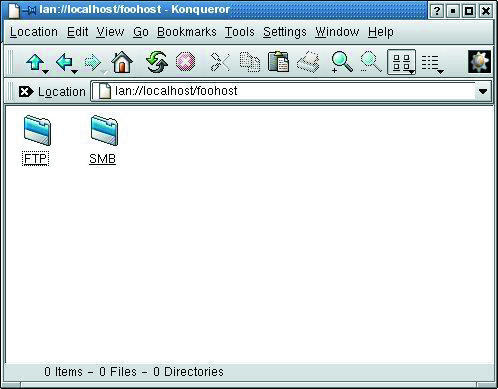This screenshot has height=389, width=498.
Task: Expand the Location bar URL history dropdown
Action: click(483, 91)
